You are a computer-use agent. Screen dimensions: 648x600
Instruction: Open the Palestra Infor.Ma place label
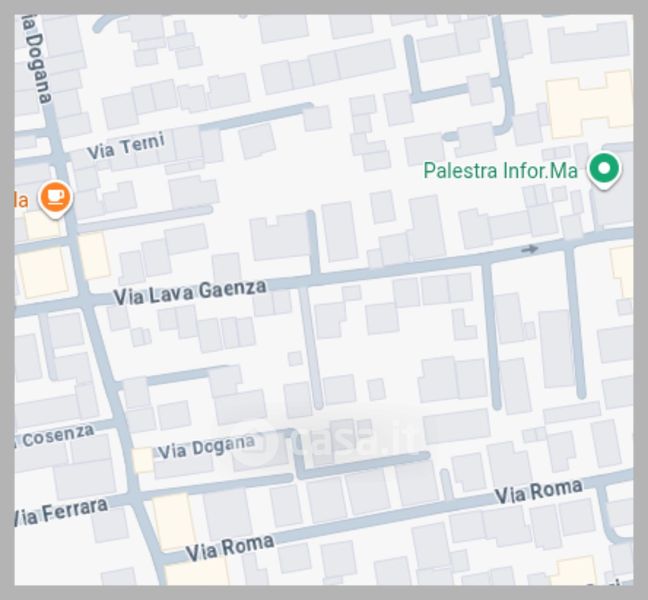point(500,171)
